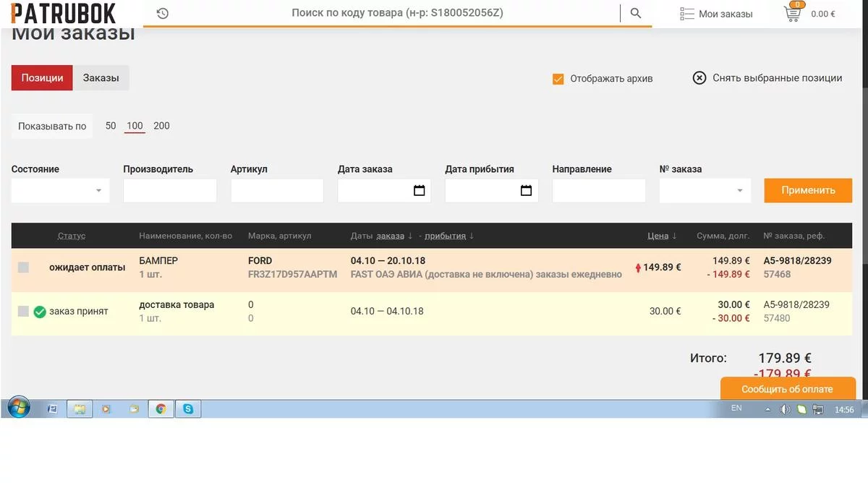Click green checkmark on заказ принят row

(40, 312)
